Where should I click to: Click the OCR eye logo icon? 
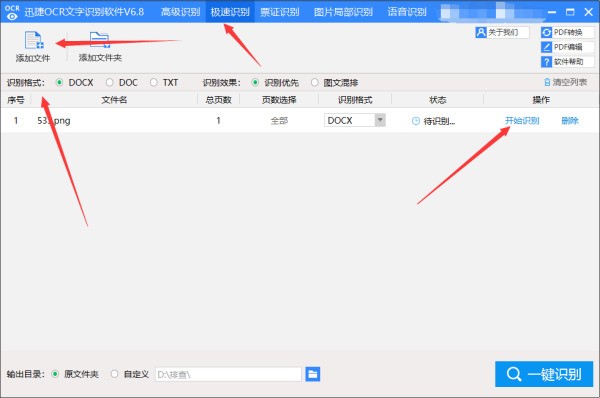pyautogui.click(x=12, y=12)
